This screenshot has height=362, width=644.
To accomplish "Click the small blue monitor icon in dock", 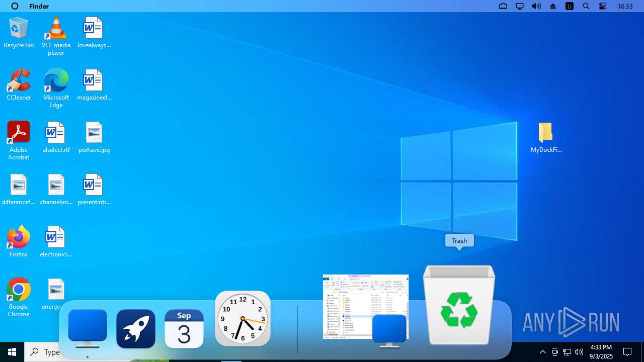I will pyautogui.click(x=389, y=331).
